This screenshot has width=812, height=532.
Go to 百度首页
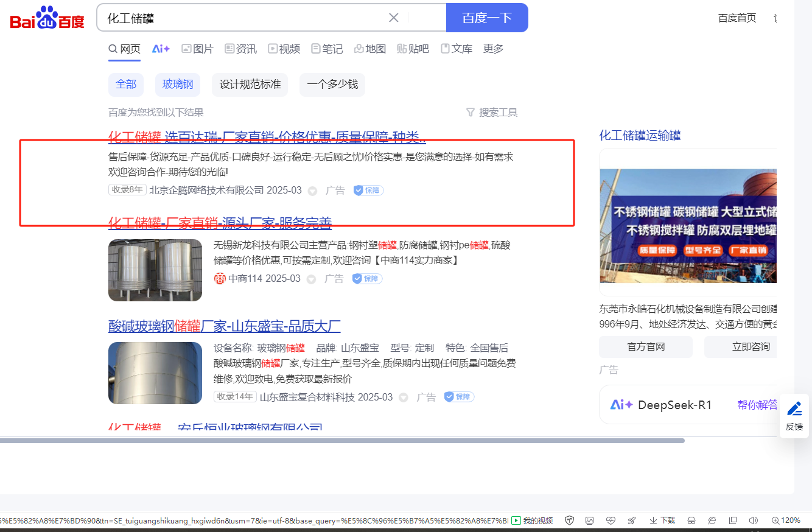pyautogui.click(x=737, y=18)
